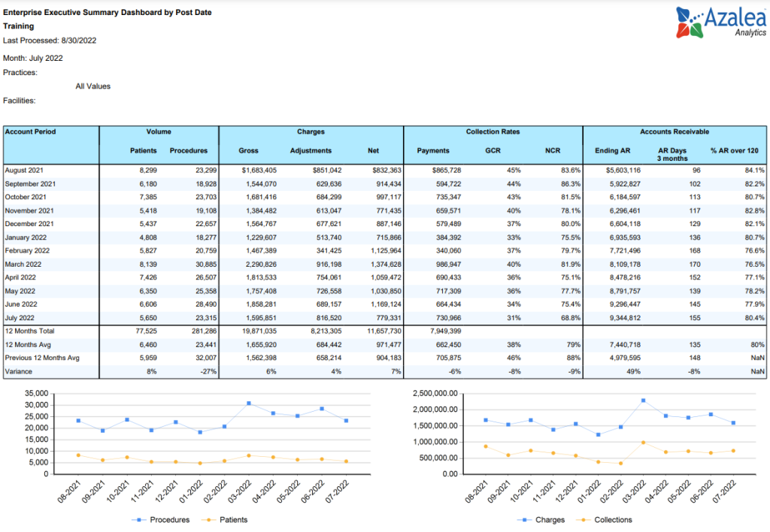Click the Procedures legend marker

[139, 520]
